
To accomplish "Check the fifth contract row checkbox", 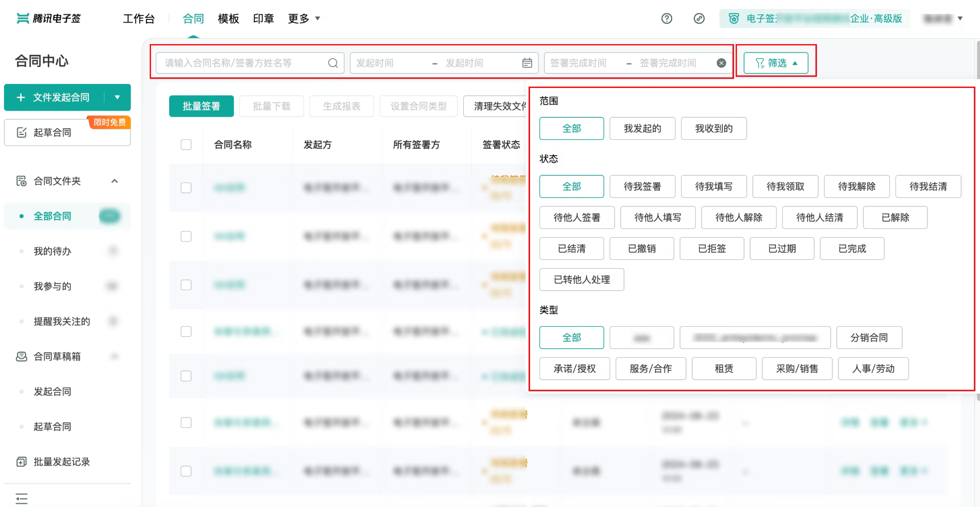I will coord(186,376).
